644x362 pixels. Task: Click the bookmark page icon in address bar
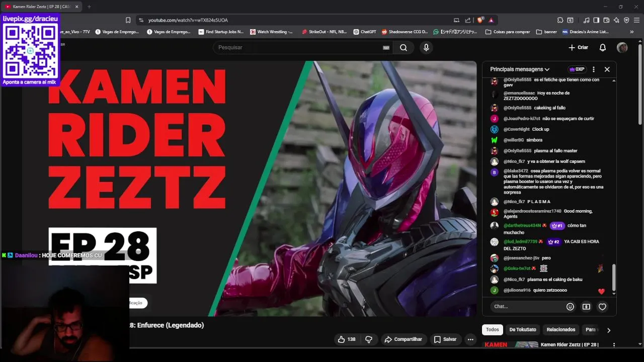coord(128,20)
